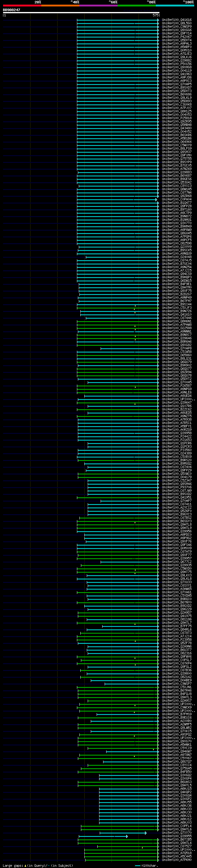This screenshot has width=197, height=868.
Task: Click the UniRef100_A8HJ55 label
Action: (x=177, y=802)
